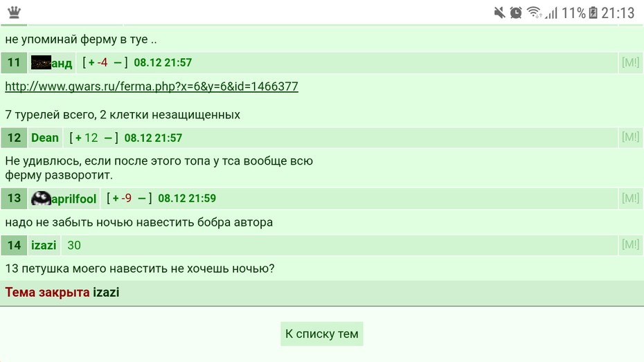Image resolution: width=644 pixels, height=362 pixels.
Task: Tap the Wi-Fi signal icon
Action: (534, 12)
